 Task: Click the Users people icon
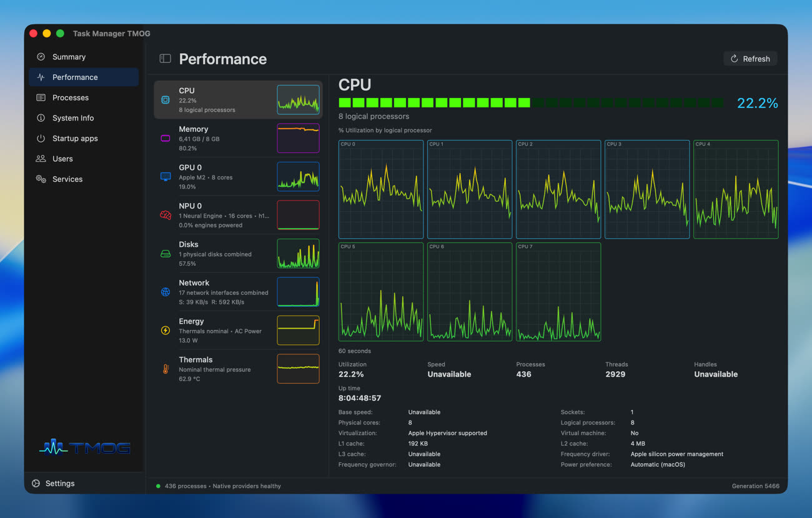[41, 159]
